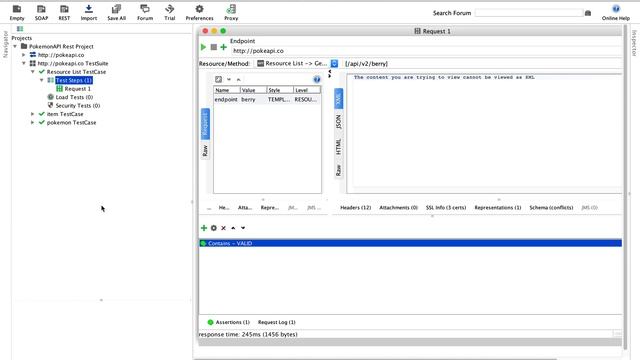Switch to the request Raw side tab
This screenshot has width=640, height=360.
click(x=205, y=150)
